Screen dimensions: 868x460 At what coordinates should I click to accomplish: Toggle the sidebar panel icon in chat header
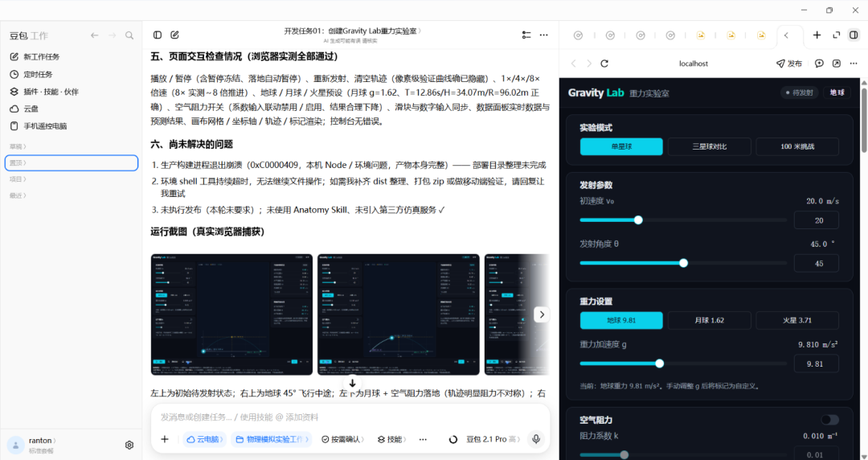point(158,35)
